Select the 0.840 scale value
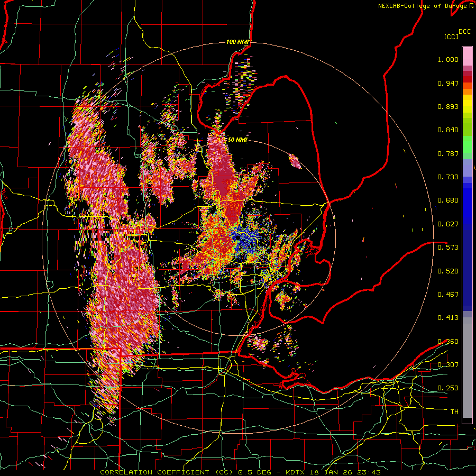Viewport: 476px width, 476px height. coord(448,130)
